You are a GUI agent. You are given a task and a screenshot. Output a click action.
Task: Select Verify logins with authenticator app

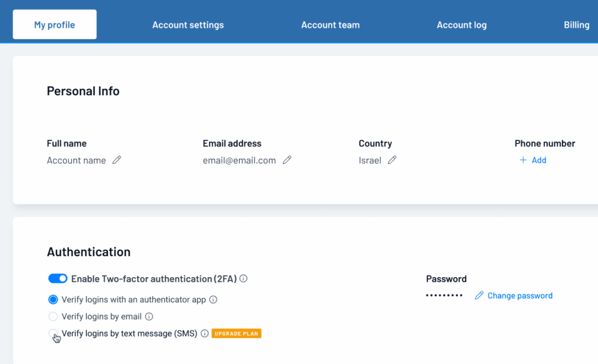pyautogui.click(x=53, y=300)
